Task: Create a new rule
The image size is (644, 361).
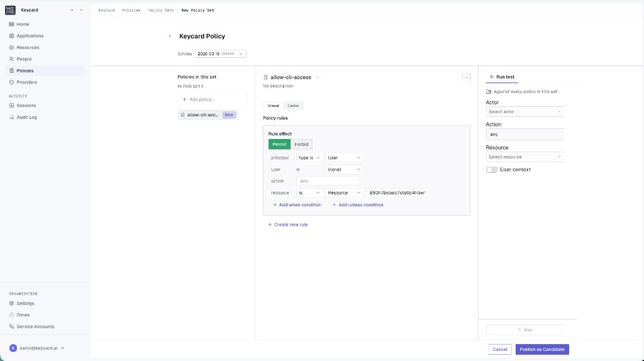Action: pos(287,225)
